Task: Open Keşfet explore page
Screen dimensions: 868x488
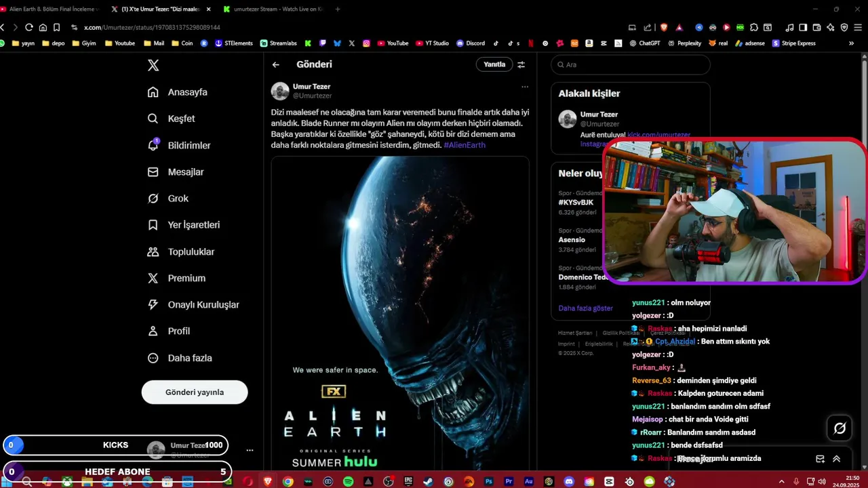Action: click(x=172, y=119)
